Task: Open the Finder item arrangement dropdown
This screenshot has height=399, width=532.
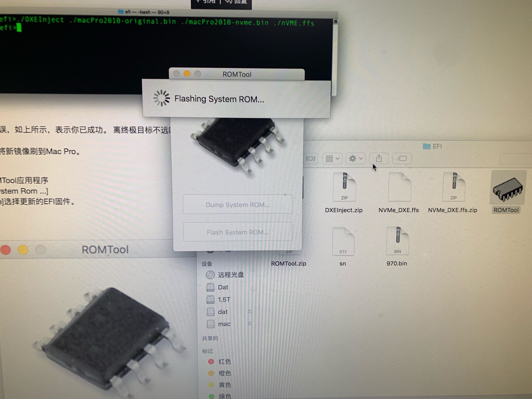Action: (x=332, y=159)
